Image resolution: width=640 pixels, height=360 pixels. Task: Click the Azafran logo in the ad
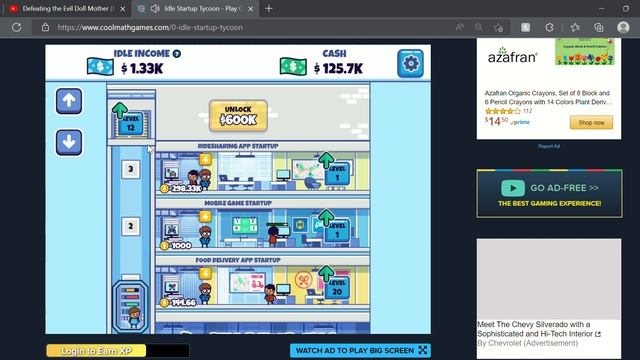click(x=512, y=56)
